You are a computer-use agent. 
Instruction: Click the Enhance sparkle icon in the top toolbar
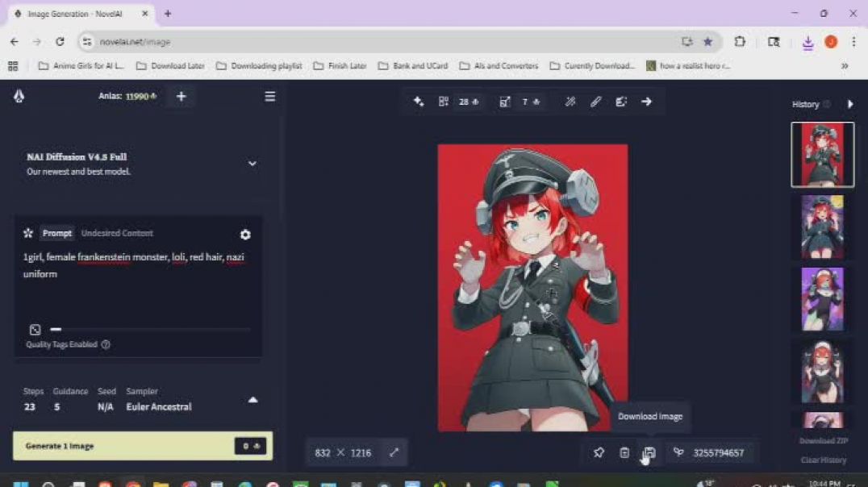click(x=419, y=102)
